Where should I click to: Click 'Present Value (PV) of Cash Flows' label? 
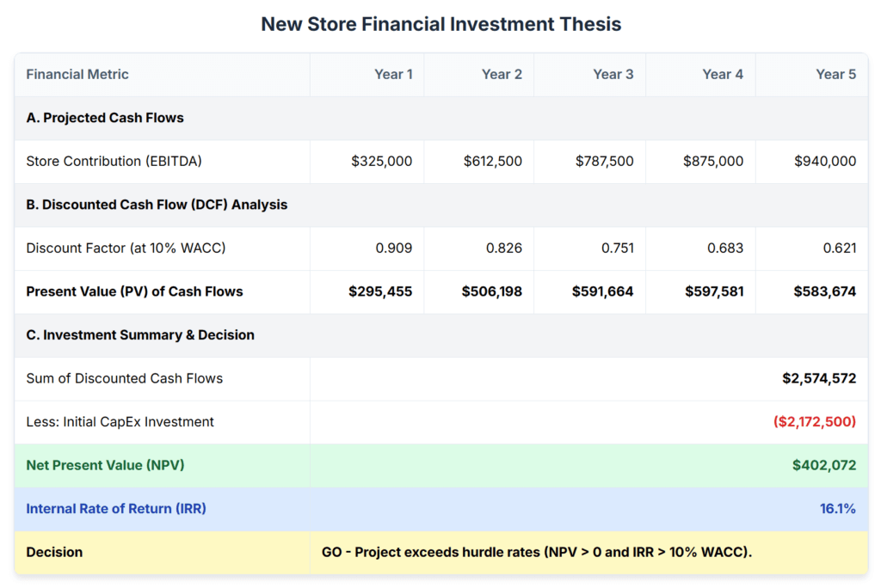[135, 291]
